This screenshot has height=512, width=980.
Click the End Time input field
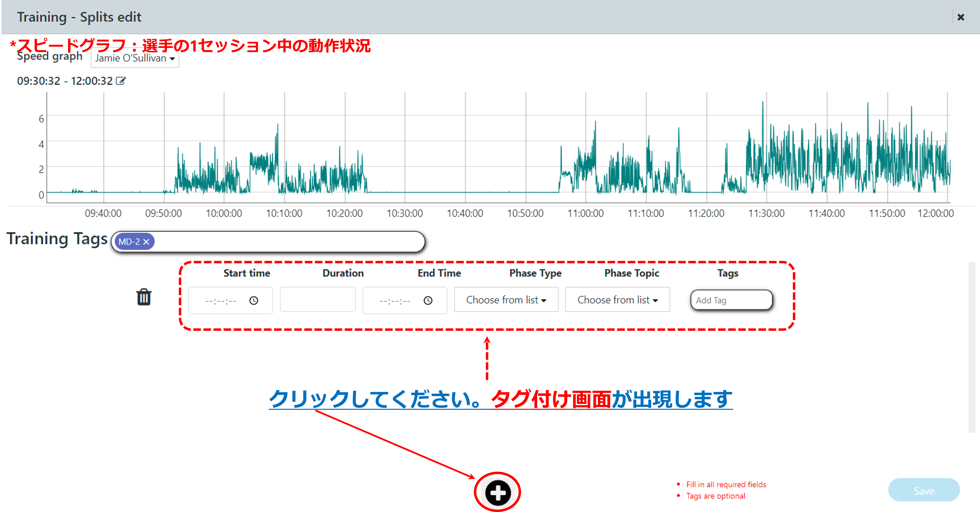405,300
